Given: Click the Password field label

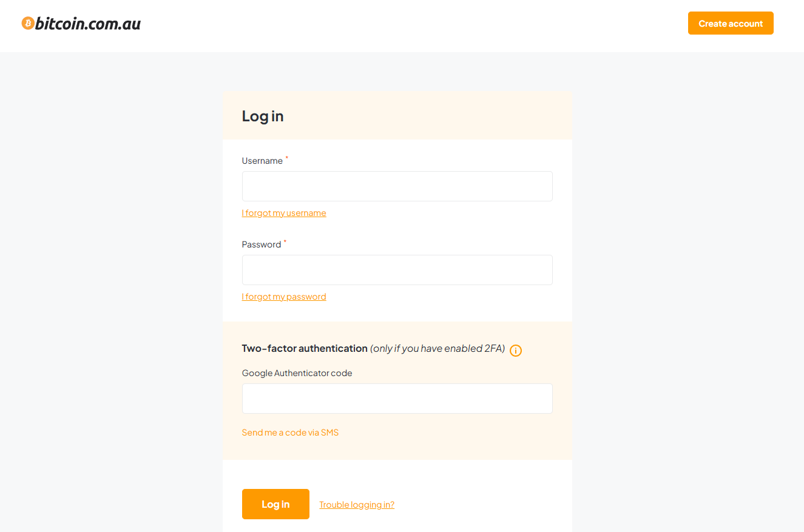Looking at the screenshot, I should (x=262, y=244).
